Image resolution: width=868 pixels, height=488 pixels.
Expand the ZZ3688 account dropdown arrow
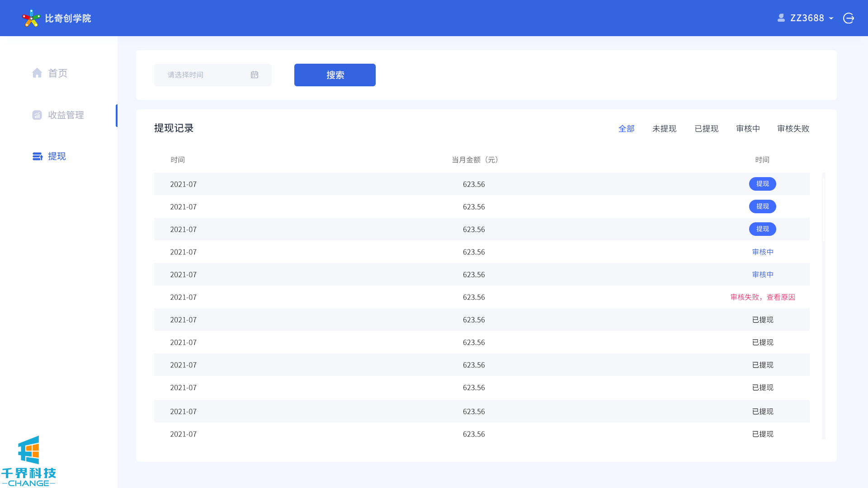(831, 19)
